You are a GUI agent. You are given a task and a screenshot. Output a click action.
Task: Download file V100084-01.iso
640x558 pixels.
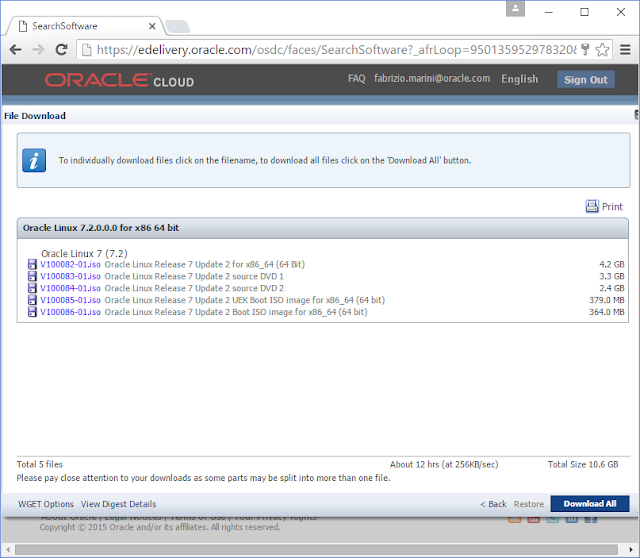(x=70, y=288)
